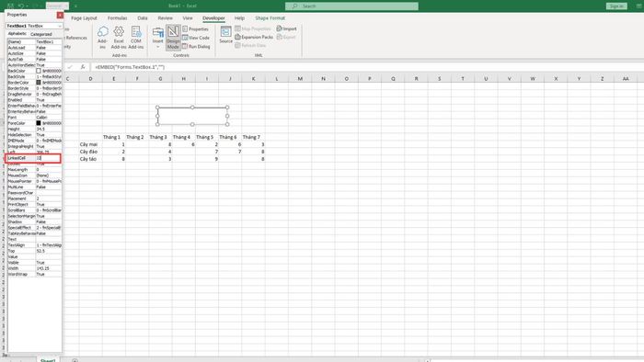This screenshot has width=644, height=362.
Task: Click the Insert controls icon
Action: click(158, 33)
